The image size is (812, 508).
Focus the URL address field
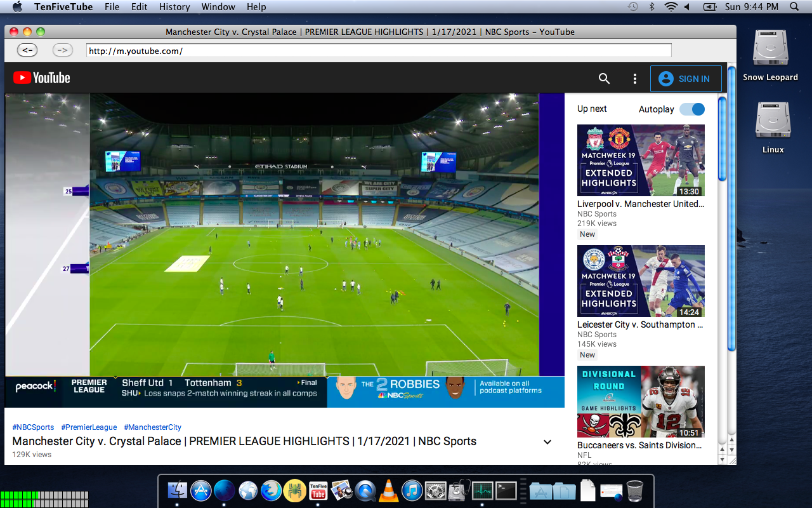(x=379, y=51)
